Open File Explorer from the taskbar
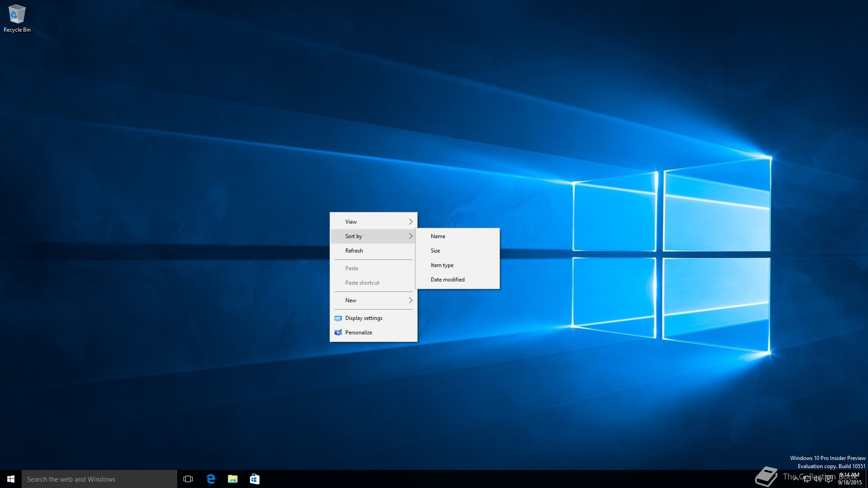 tap(232, 479)
